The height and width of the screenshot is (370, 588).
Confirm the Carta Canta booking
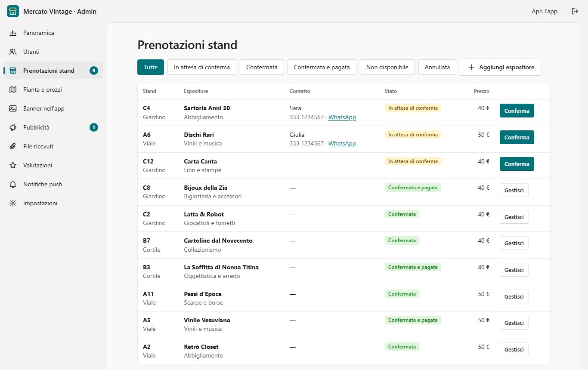pos(517,164)
